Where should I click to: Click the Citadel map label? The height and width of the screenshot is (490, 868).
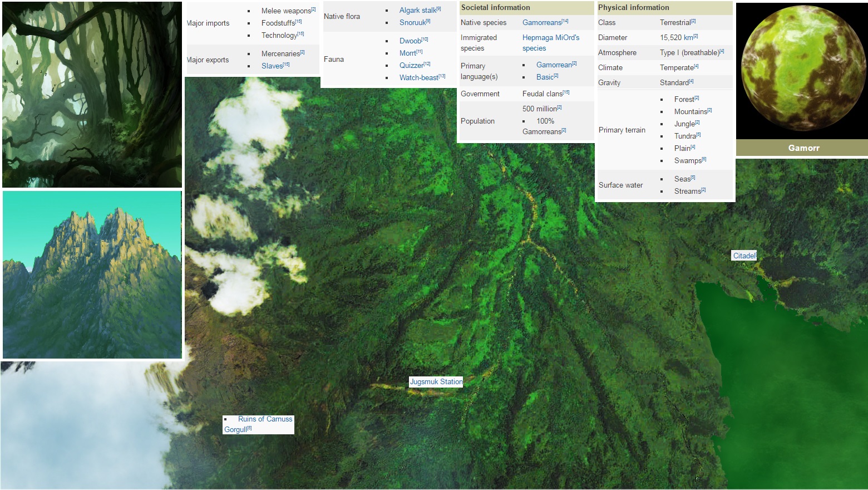[x=743, y=256]
